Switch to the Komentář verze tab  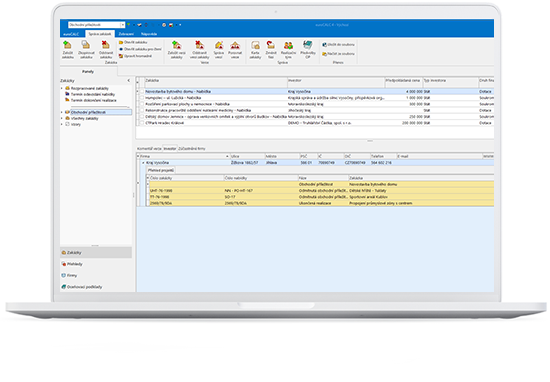pos(149,149)
